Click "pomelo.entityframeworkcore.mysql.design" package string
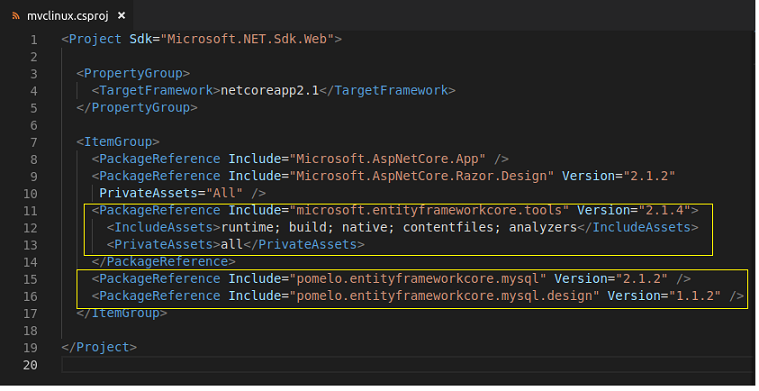Image resolution: width=759 pixels, height=391 pixels. coord(444,296)
